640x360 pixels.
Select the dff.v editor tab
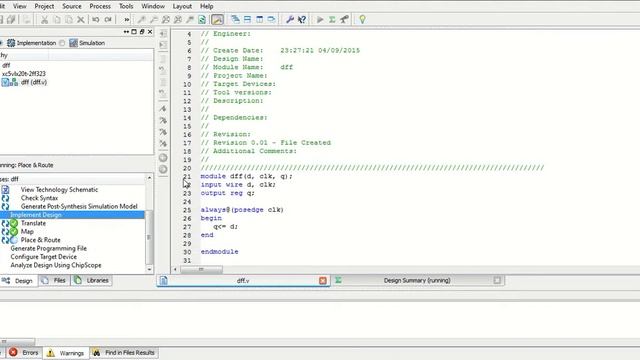pyautogui.click(x=243, y=280)
